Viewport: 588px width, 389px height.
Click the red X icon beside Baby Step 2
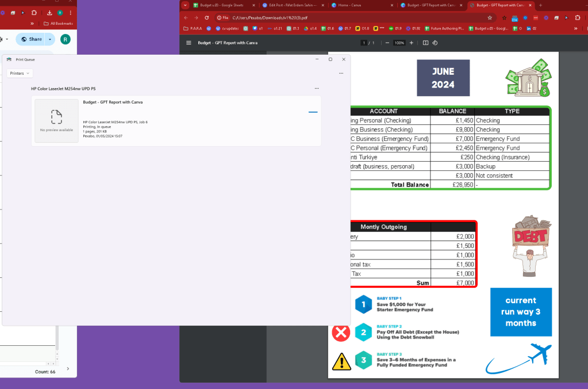[341, 332]
